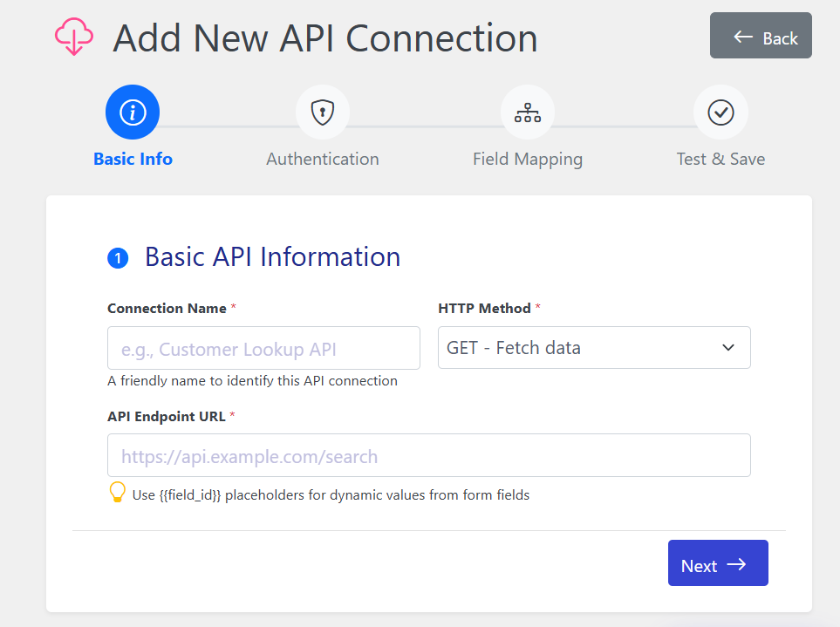Switch to the Test & Save tab label
This screenshot has height=627, width=840.
[720, 159]
